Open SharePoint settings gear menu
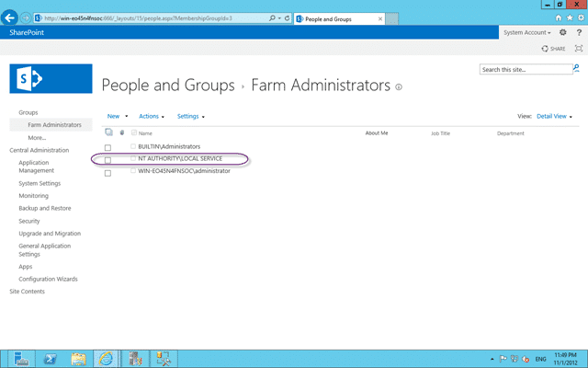The height and width of the screenshot is (368, 588). [562, 32]
